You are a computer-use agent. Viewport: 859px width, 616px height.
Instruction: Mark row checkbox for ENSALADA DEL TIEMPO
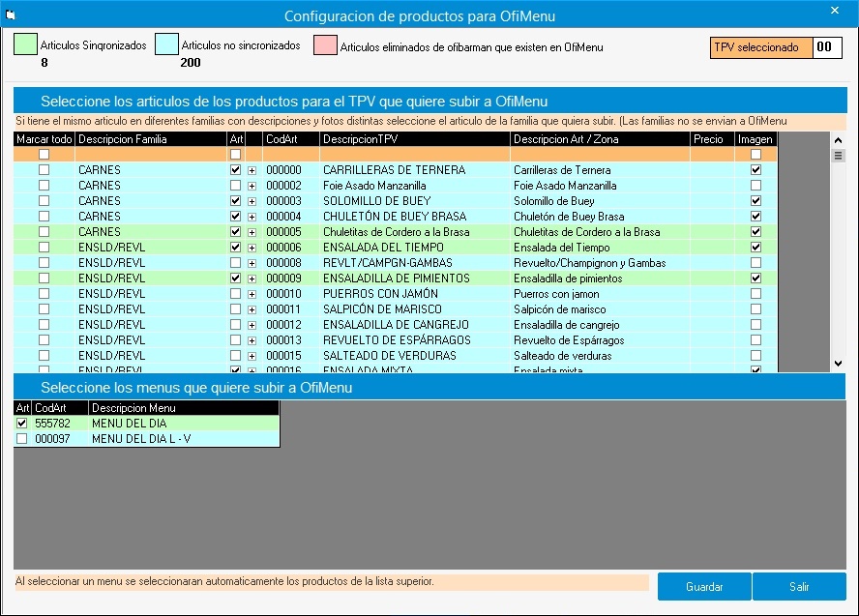pos(44,247)
